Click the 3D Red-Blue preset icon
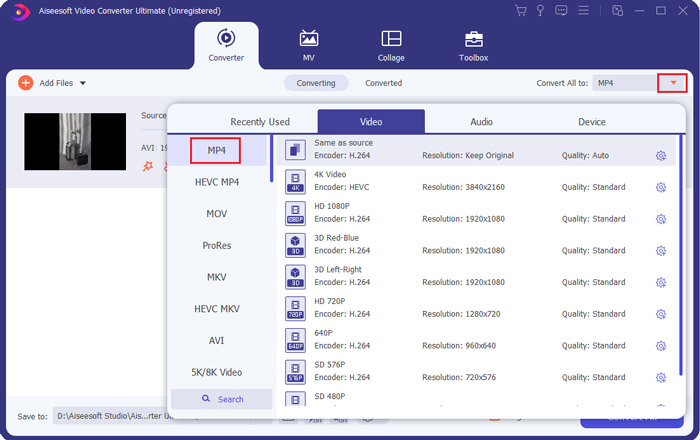Screen dimensions: 700x440 pyautogui.click(x=295, y=245)
